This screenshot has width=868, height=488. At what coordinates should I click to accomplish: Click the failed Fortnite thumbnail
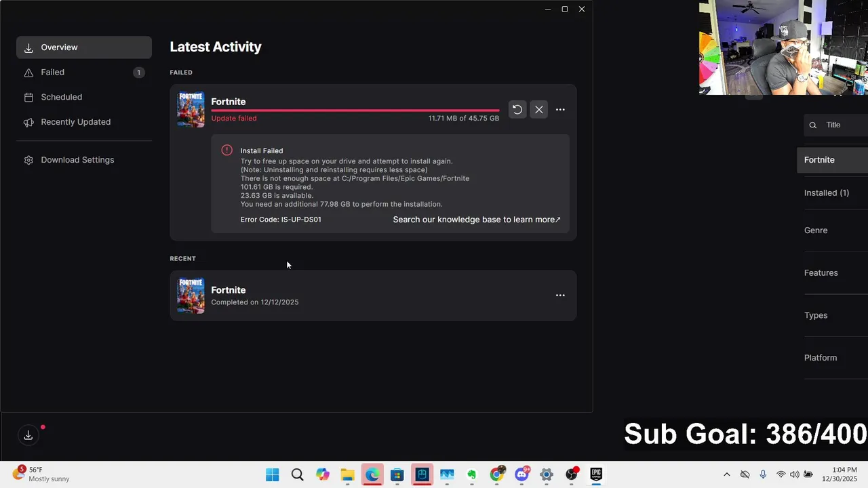191,109
